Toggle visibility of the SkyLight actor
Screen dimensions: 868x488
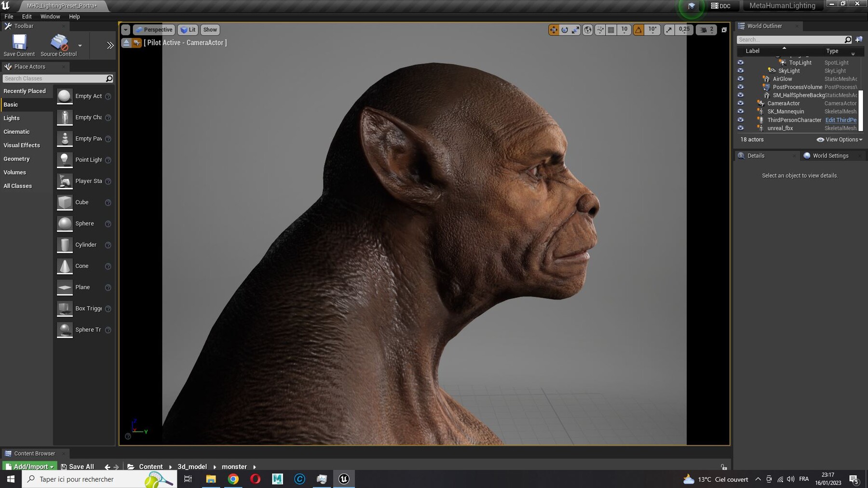(x=741, y=71)
